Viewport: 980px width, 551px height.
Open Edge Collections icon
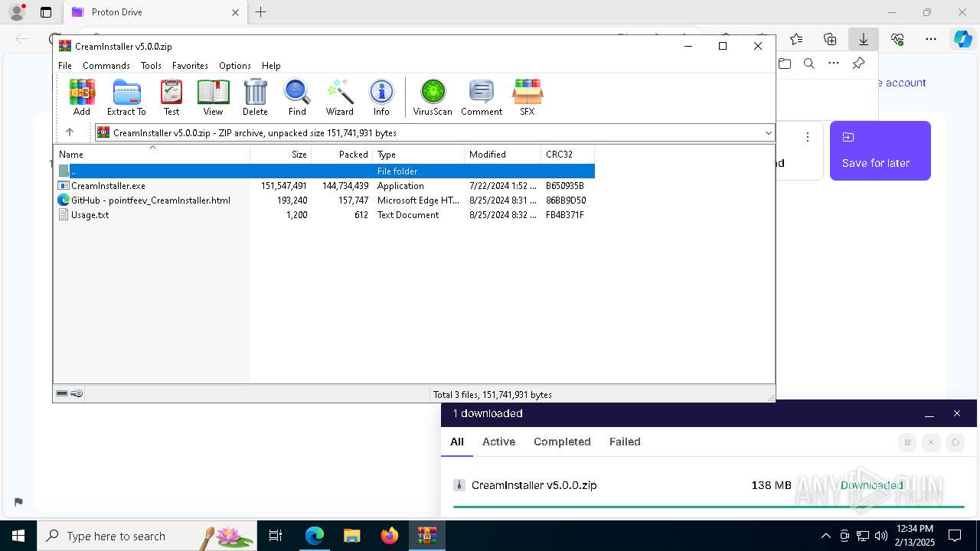point(830,39)
